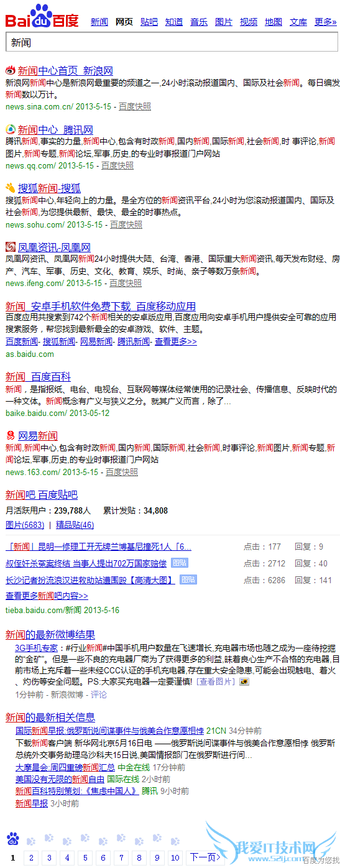
Task: Click the 百度新闻 app link
Action: pyautogui.click(x=22, y=341)
